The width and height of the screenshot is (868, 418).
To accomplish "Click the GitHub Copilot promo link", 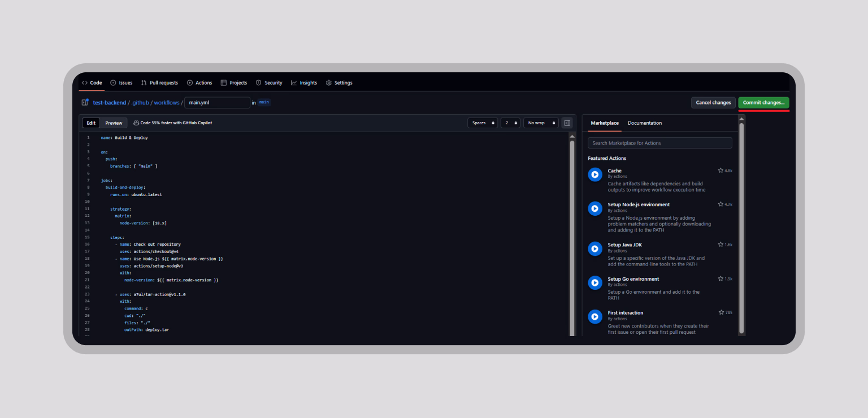I will pyautogui.click(x=173, y=123).
